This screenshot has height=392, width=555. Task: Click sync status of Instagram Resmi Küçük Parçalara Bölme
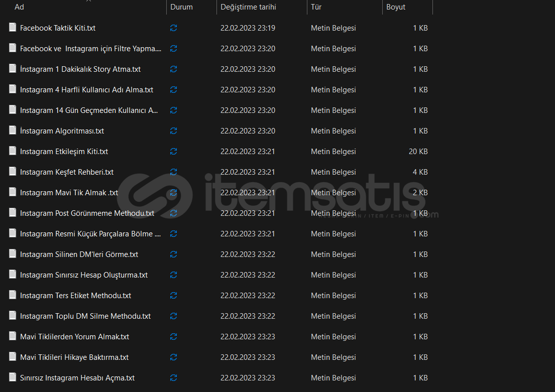173,234
